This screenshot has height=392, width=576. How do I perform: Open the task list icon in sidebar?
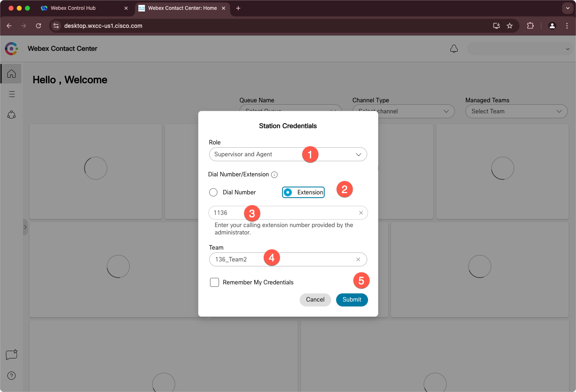pos(11,94)
